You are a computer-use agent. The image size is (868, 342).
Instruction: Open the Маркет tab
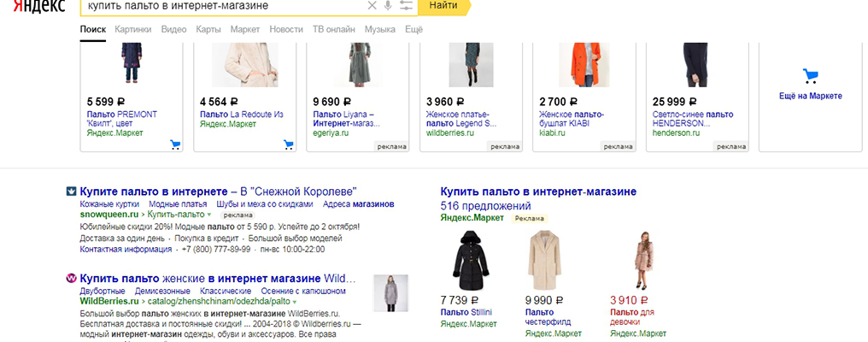(x=245, y=29)
